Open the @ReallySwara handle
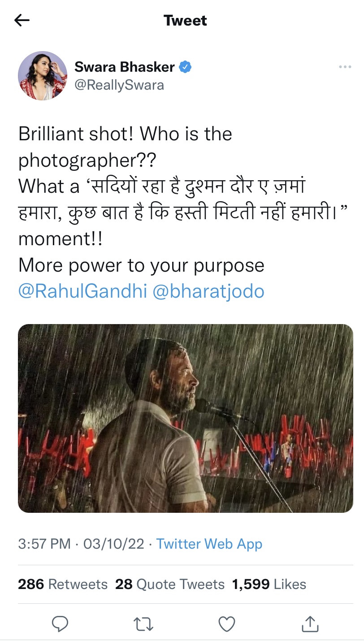The height and width of the screenshot is (641, 364). [119, 85]
